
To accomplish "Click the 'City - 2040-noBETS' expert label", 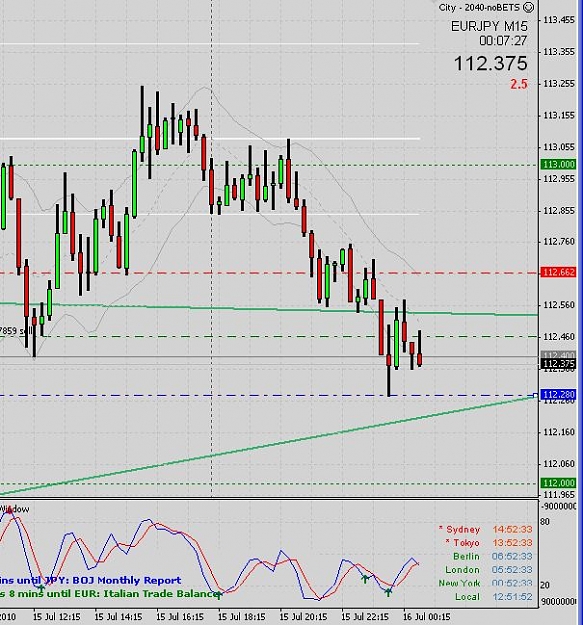I will [x=479, y=8].
